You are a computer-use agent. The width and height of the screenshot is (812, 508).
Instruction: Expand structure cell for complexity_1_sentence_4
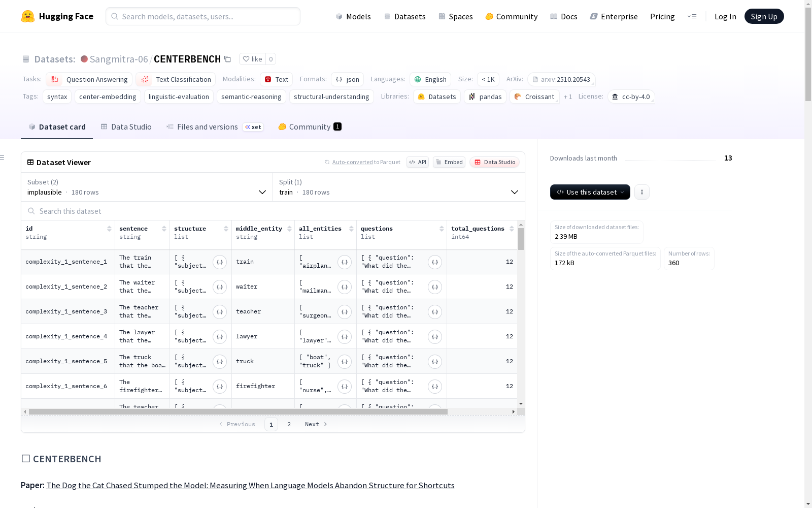pyautogui.click(x=220, y=337)
